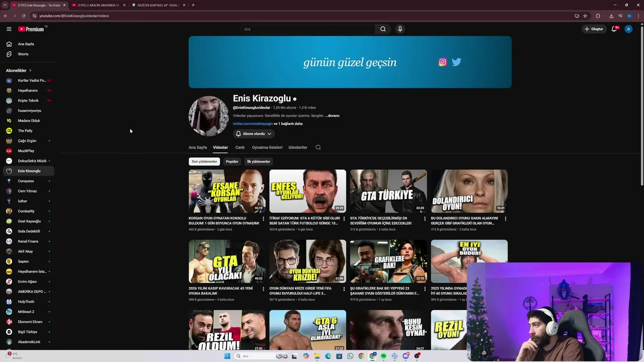Click the Windows taskbar search box
Image resolution: width=644 pixels, height=362 pixels.
pos(262,356)
